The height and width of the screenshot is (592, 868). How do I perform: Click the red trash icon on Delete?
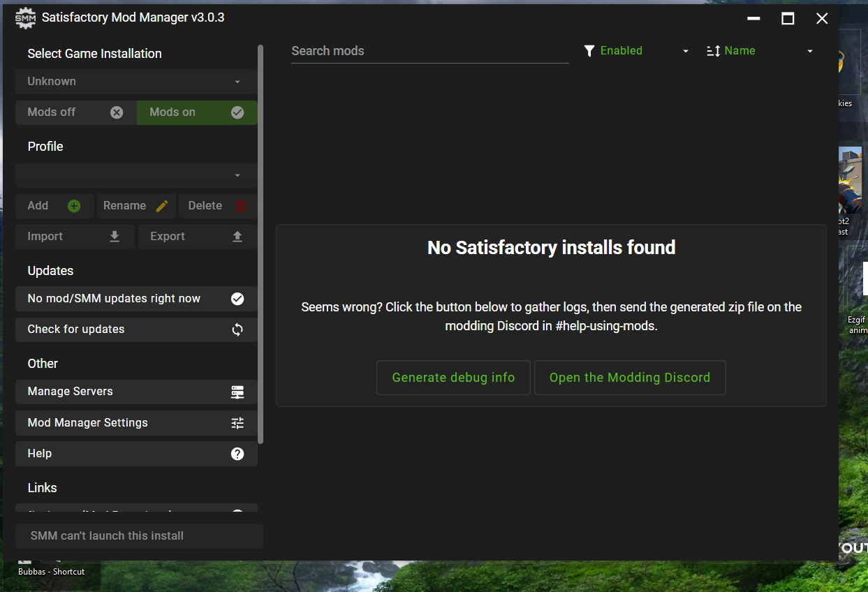[x=241, y=206]
